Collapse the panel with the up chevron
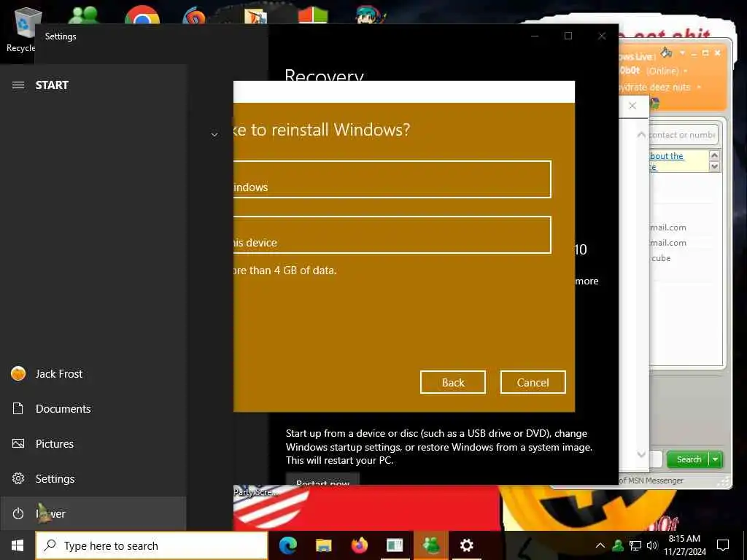Image resolution: width=747 pixels, height=560 pixels. click(641, 135)
